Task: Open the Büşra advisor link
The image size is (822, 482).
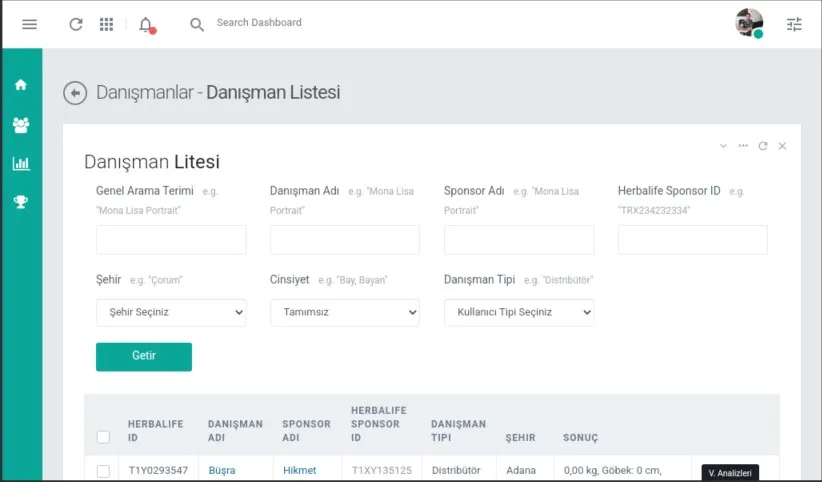Action: [x=222, y=470]
